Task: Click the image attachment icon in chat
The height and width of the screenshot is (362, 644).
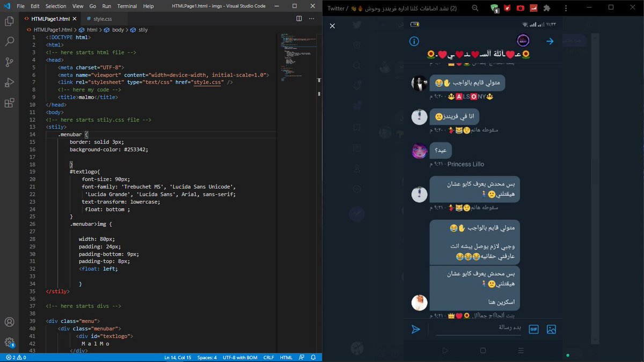Action: [551, 329]
